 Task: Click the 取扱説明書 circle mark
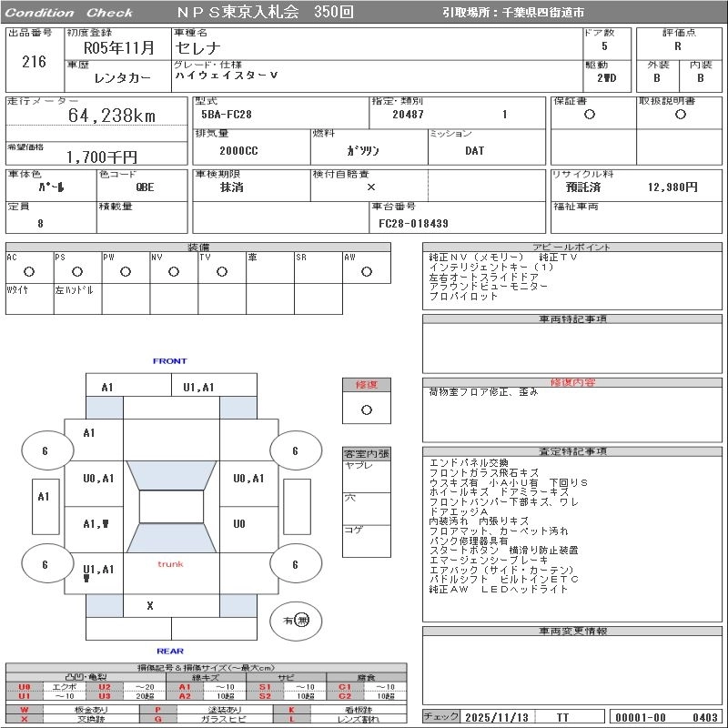pos(680,115)
